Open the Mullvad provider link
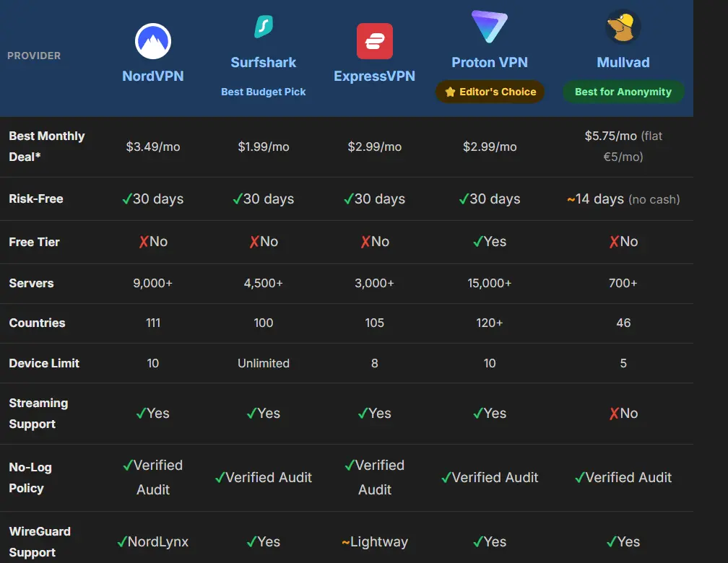The height and width of the screenshot is (563, 728). pos(623,62)
